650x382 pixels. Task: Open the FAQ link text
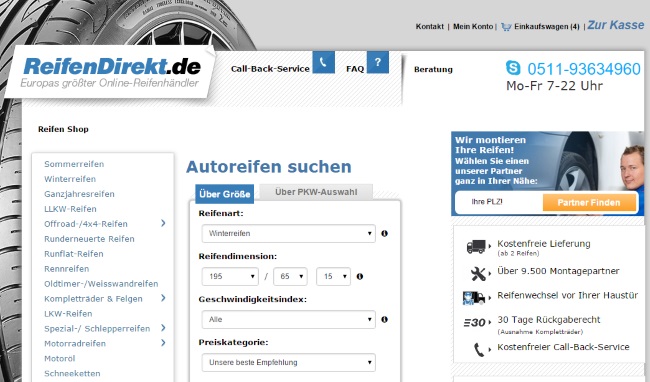pyautogui.click(x=355, y=69)
